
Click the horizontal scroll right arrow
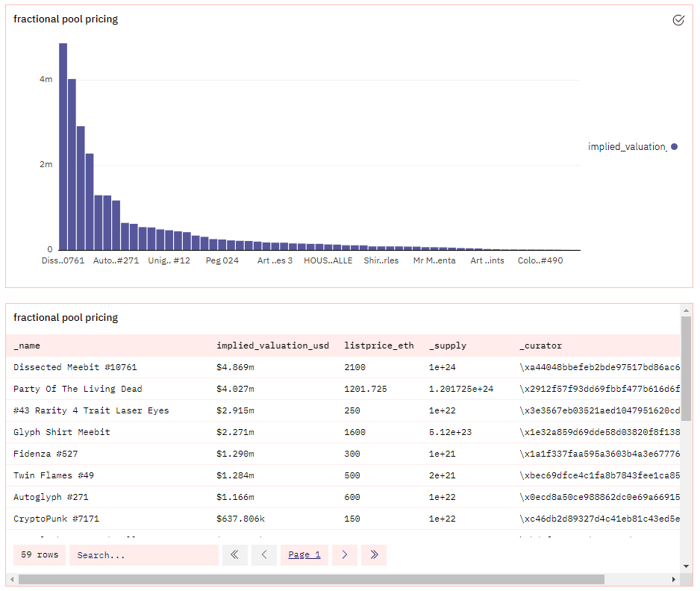tap(674, 579)
